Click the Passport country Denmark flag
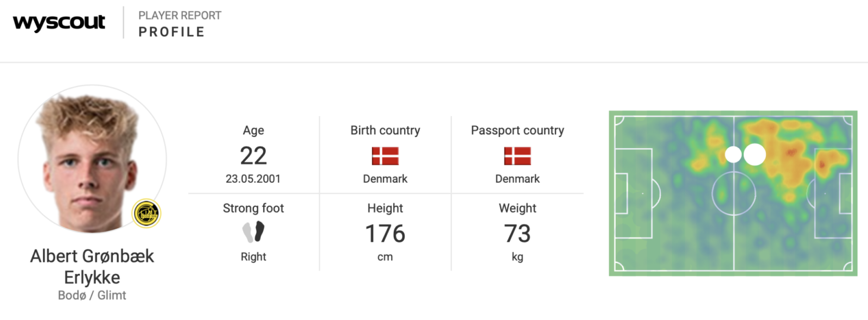Viewport: 868px width, 320px height. [x=518, y=156]
